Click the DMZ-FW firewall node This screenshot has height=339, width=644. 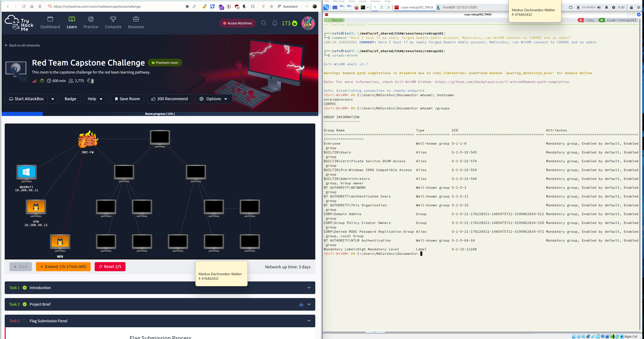88,139
